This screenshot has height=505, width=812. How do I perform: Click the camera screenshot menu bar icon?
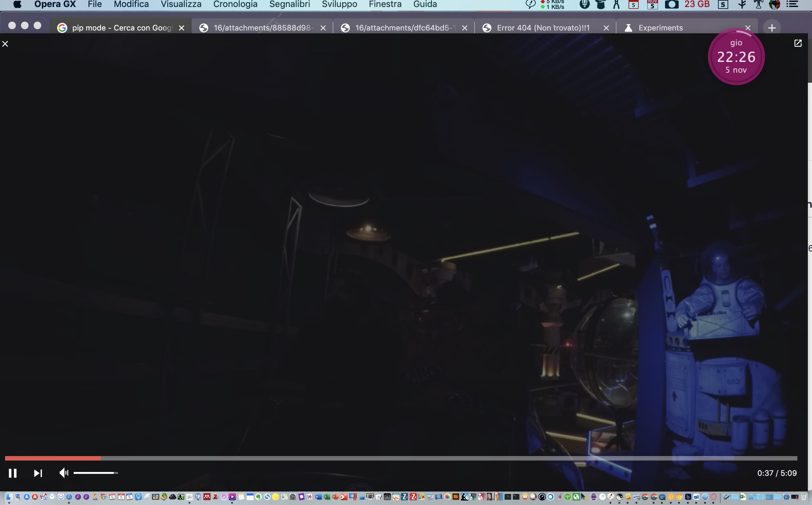(672, 4)
